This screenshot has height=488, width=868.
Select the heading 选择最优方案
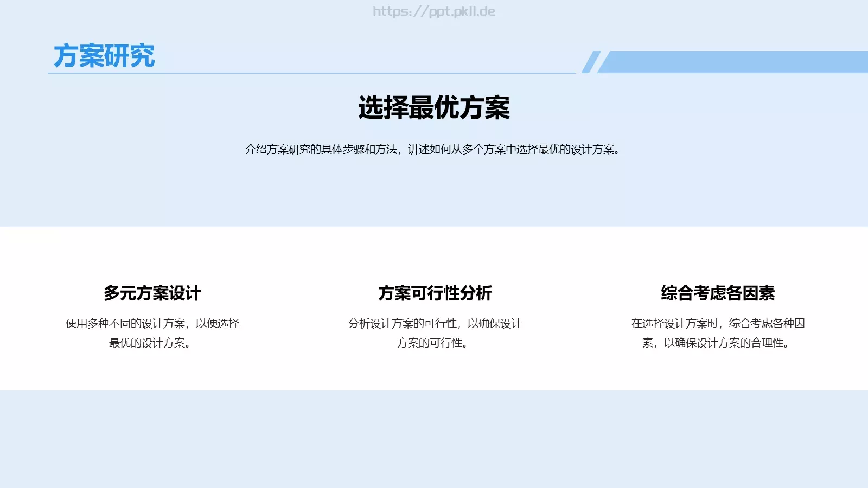pos(434,107)
